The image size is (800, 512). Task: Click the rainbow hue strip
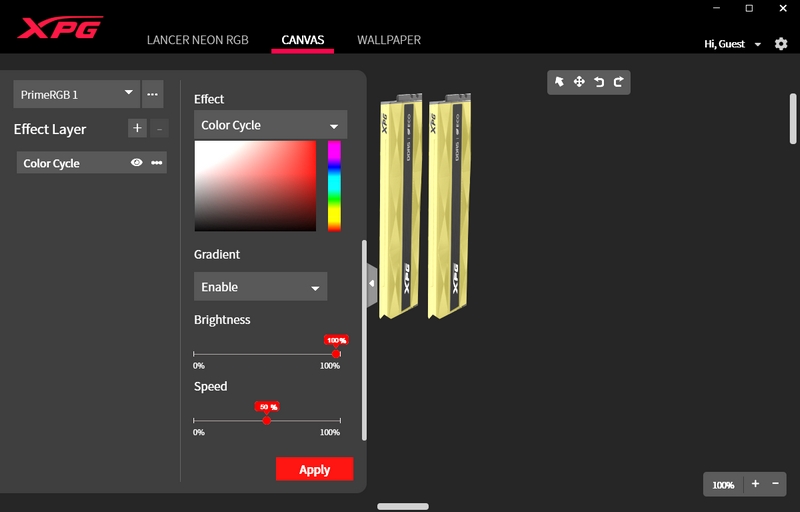click(x=334, y=185)
